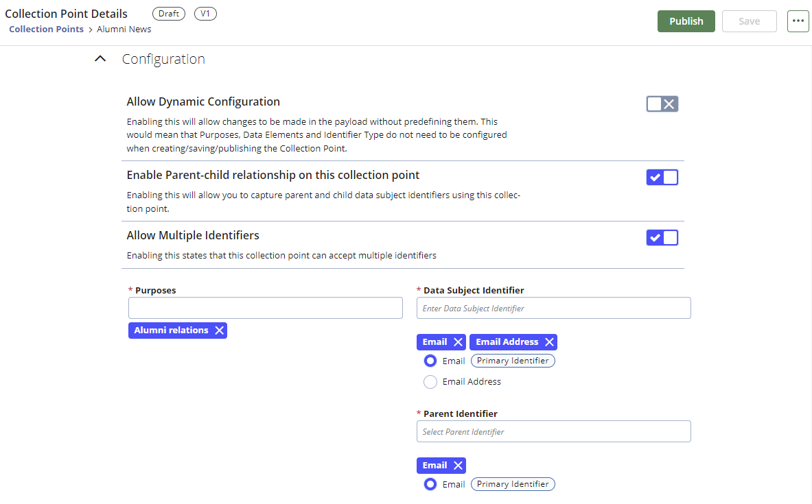This screenshot has width=812, height=504.
Task: Remove the Email parent identifier chip
Action: point(456,465)
